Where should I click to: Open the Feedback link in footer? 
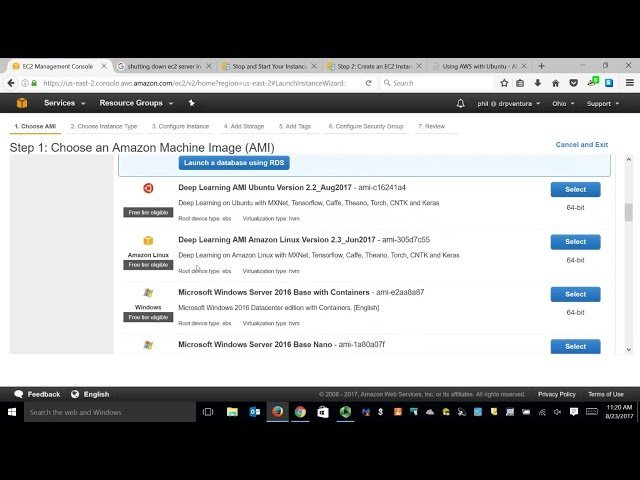[x=37, y=394]
